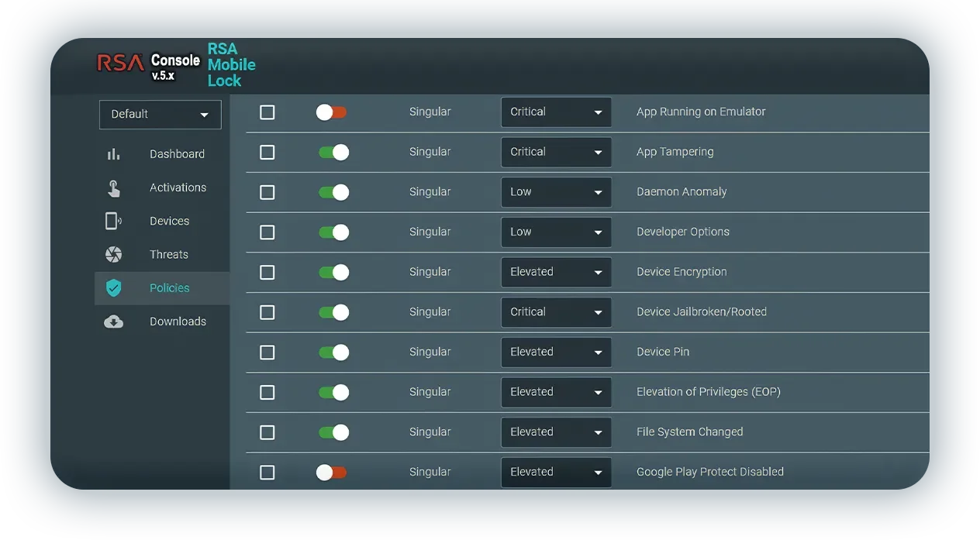Click the RSA logo in the header

[119, 64]
